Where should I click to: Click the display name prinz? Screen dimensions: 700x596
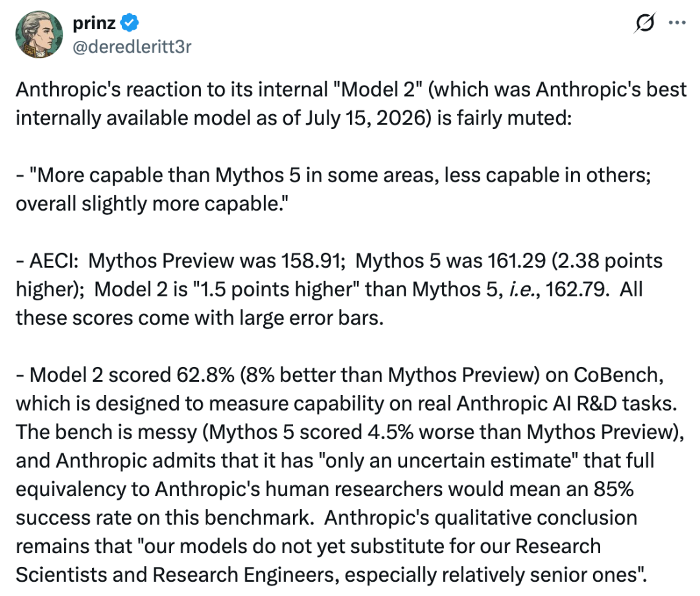[x=94, y=23]
